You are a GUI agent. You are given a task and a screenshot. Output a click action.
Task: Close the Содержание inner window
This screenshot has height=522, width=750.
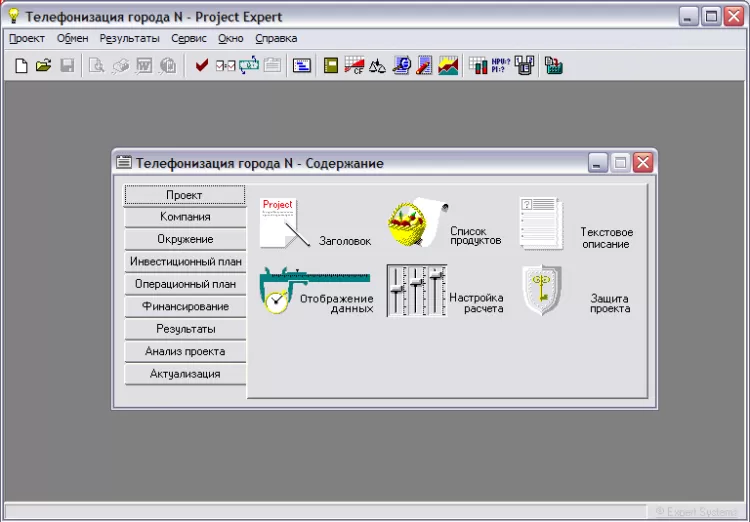(x=643, y=163)
